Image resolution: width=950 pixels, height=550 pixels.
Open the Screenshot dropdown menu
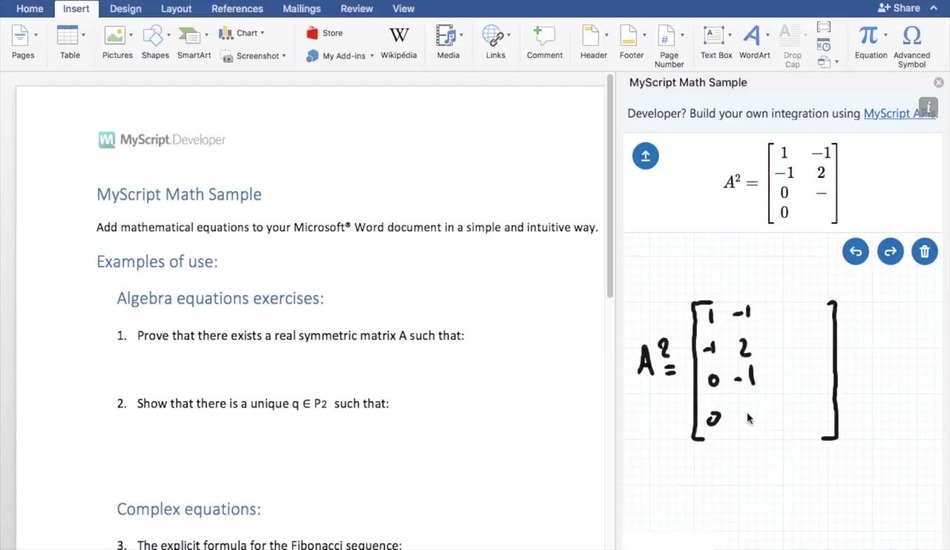pos(284,56)
